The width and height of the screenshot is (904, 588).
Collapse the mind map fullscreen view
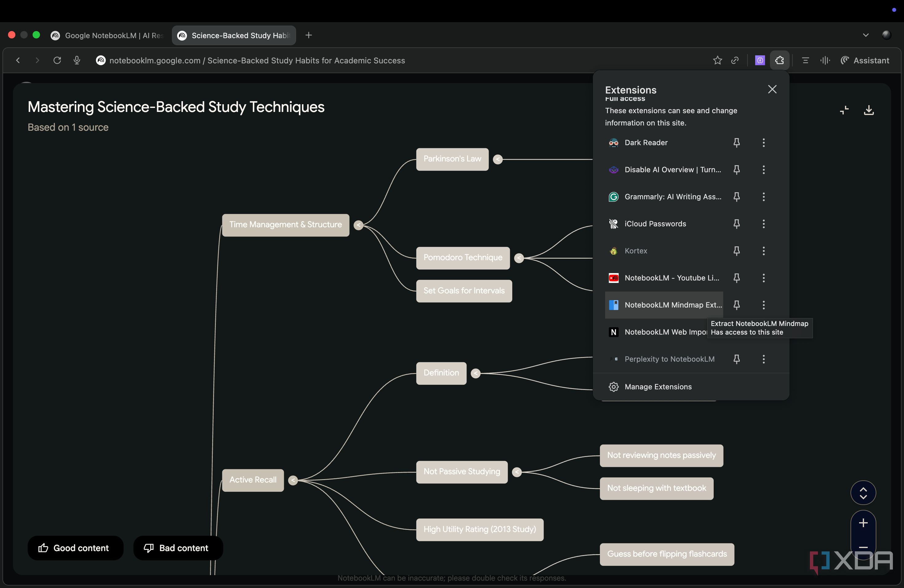844,110
